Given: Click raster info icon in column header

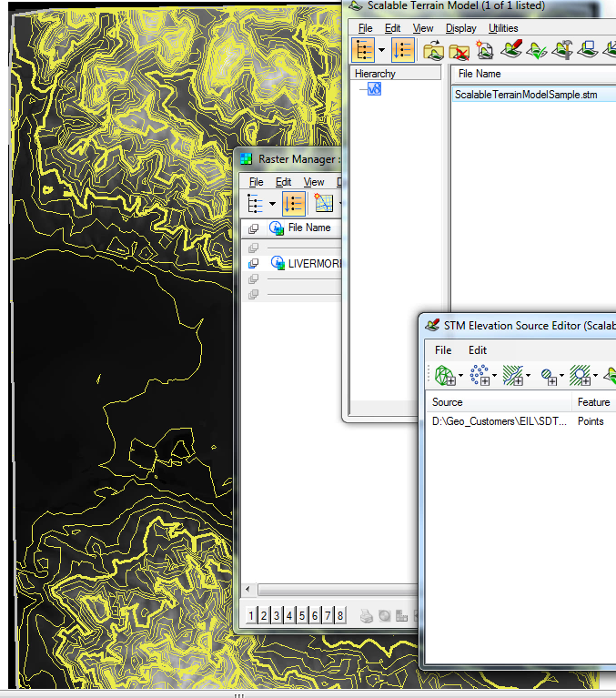Looking at the screenshot, I should [x=277, y=228].
